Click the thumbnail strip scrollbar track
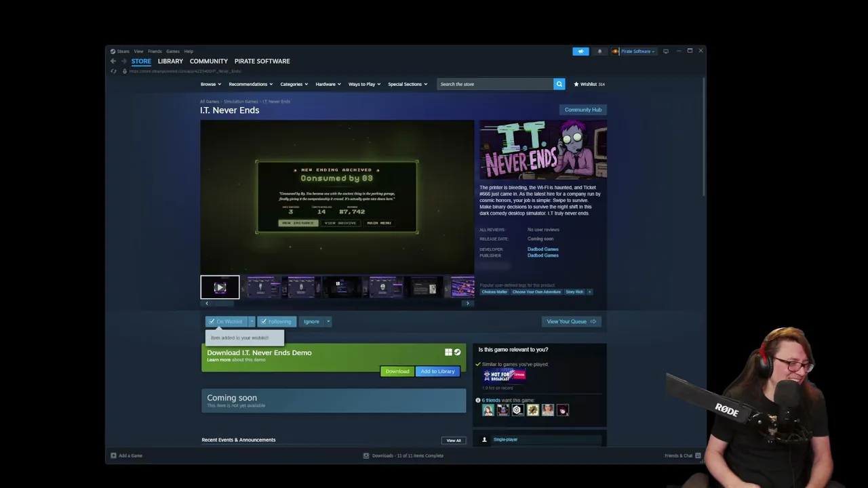 tap(337, 304)
